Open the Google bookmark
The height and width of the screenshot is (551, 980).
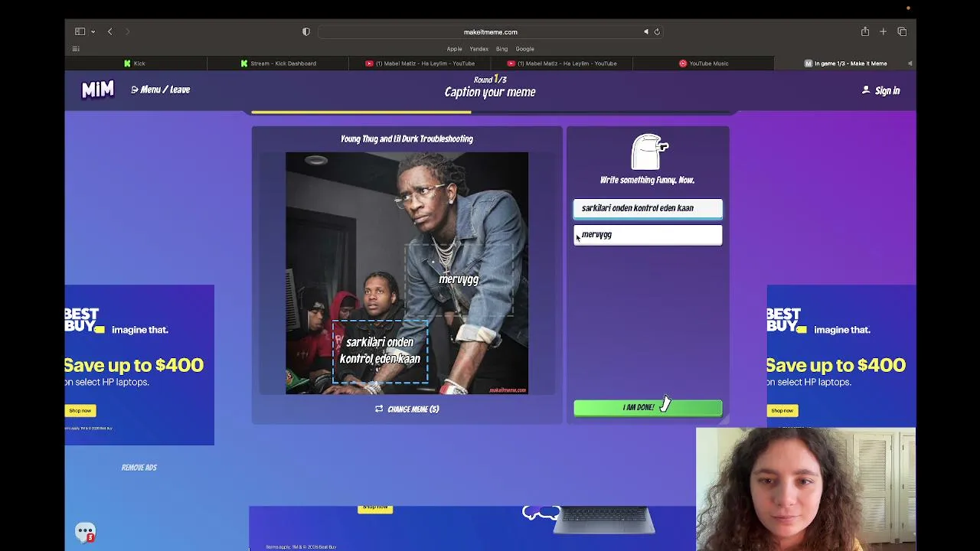point(524,49)
